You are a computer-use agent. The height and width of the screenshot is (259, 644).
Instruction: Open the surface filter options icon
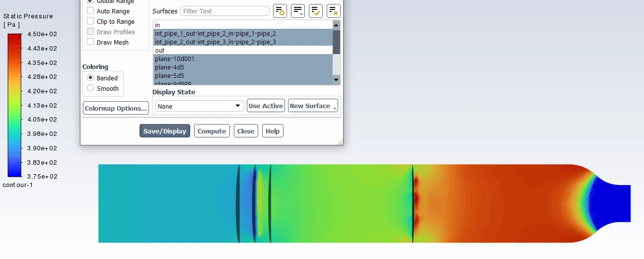tap(298, 11)
